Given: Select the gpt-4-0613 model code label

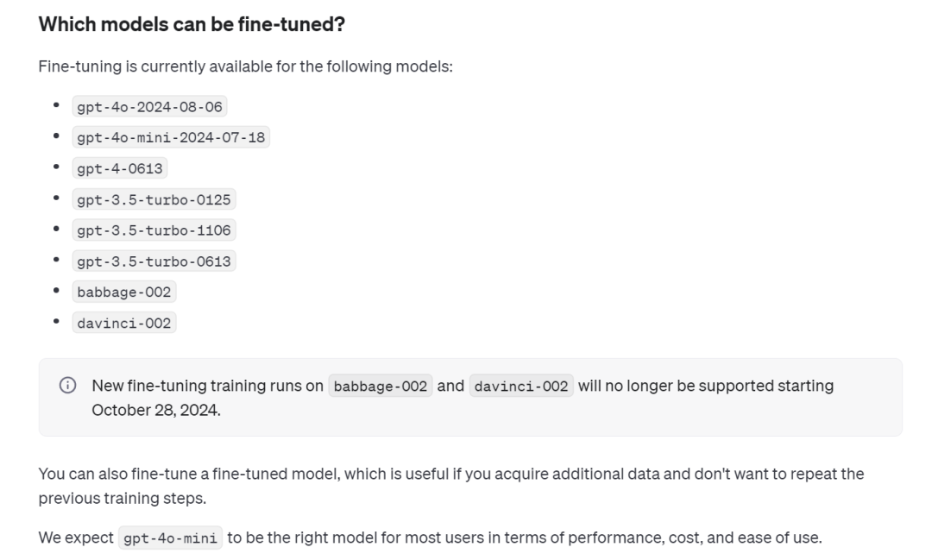Looking at the screenshot, I should (x=120, y=169).
